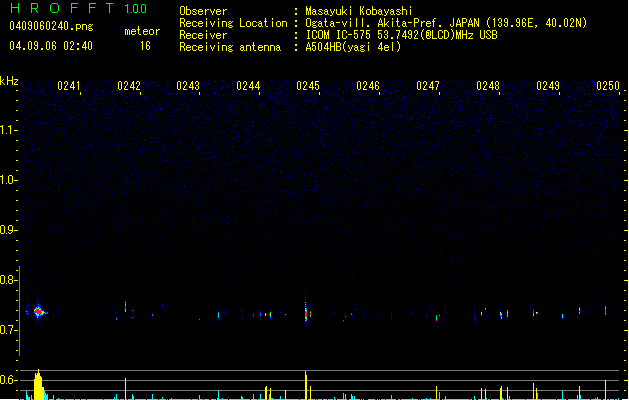This screenshot has height=400, width=629.
Task: Click the Receiving antenna label
Action: pos(230,47)
